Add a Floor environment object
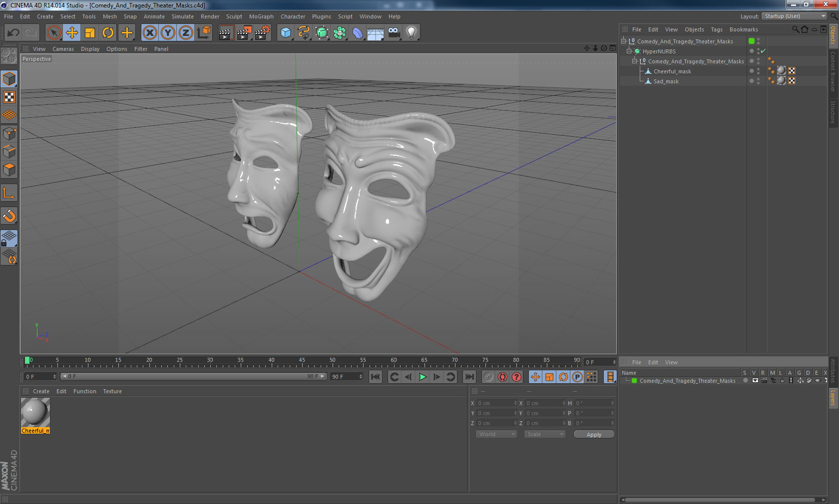The height and width of the screenshot is (504, 839). point(376,33)
